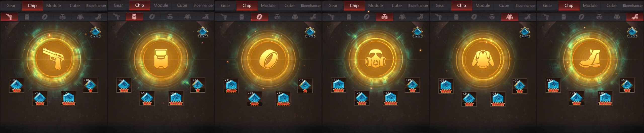Click the Lv.27 badge beside the pistol emblem
This screenshot has height=133, width=644.
96,32
